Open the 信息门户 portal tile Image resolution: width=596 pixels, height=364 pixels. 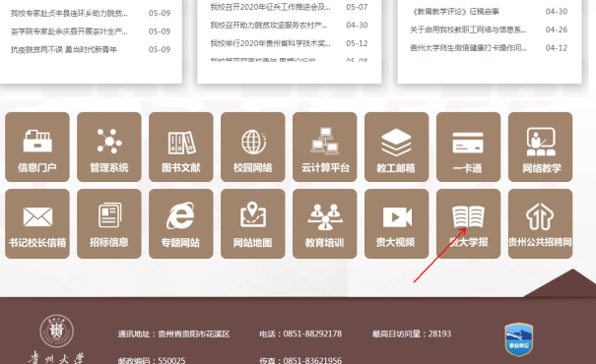(37, 147)
